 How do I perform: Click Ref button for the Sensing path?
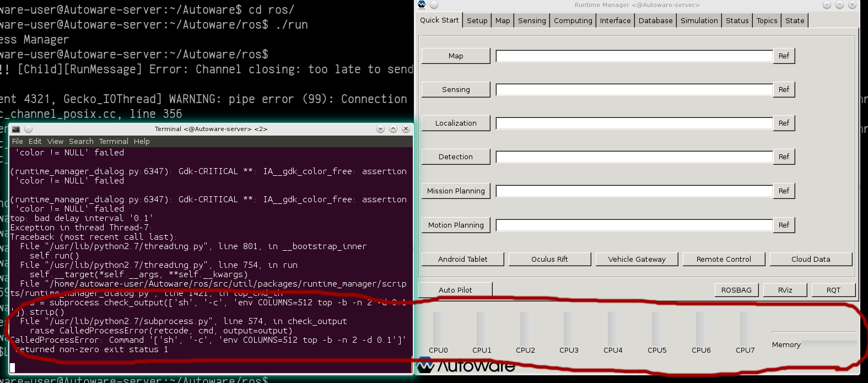point(784,90)
